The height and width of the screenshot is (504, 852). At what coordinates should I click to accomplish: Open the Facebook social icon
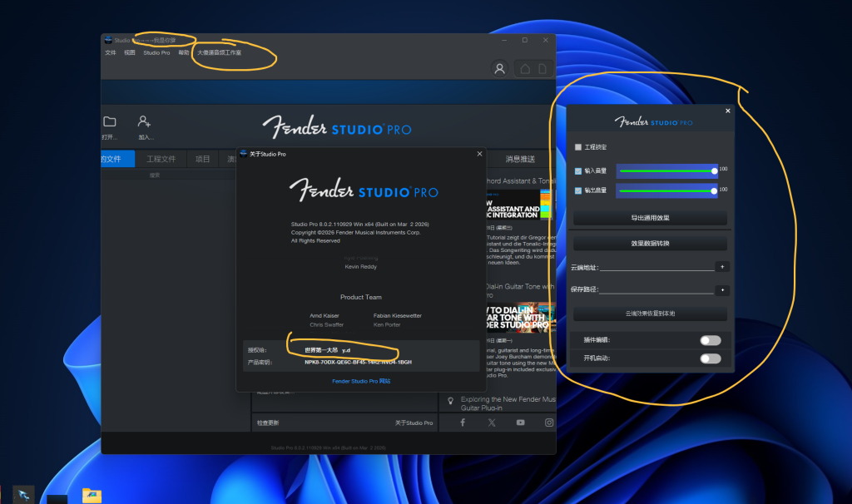pyautogui.click(x=463, y=422)
